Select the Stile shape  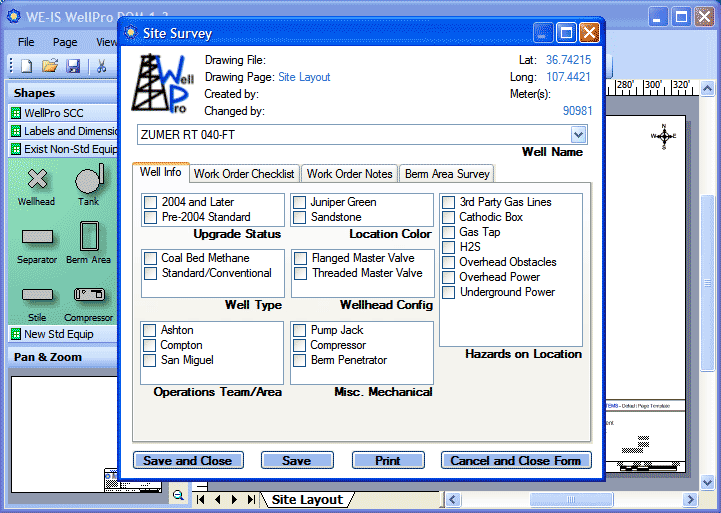(x=37, y=295)
